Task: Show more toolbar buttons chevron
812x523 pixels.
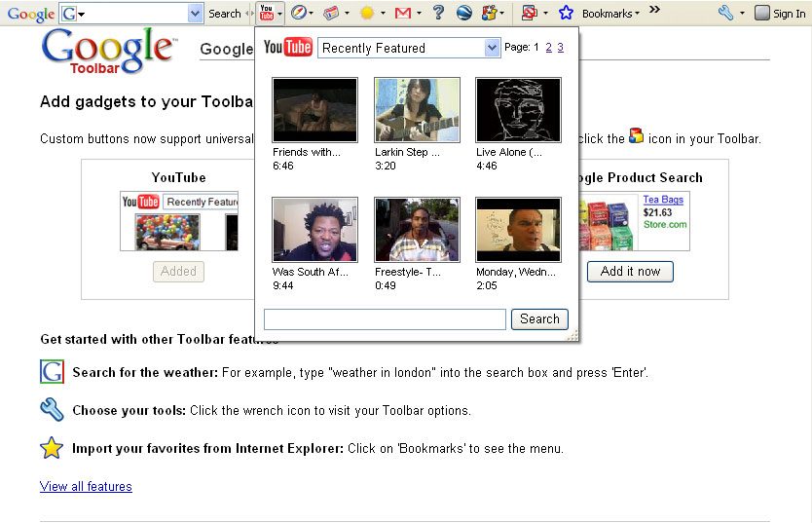Action: click(654, 10)
